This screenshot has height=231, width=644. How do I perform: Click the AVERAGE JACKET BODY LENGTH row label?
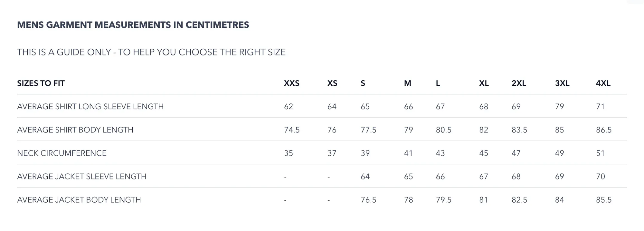pyautogui.click(x=79, y=200)
